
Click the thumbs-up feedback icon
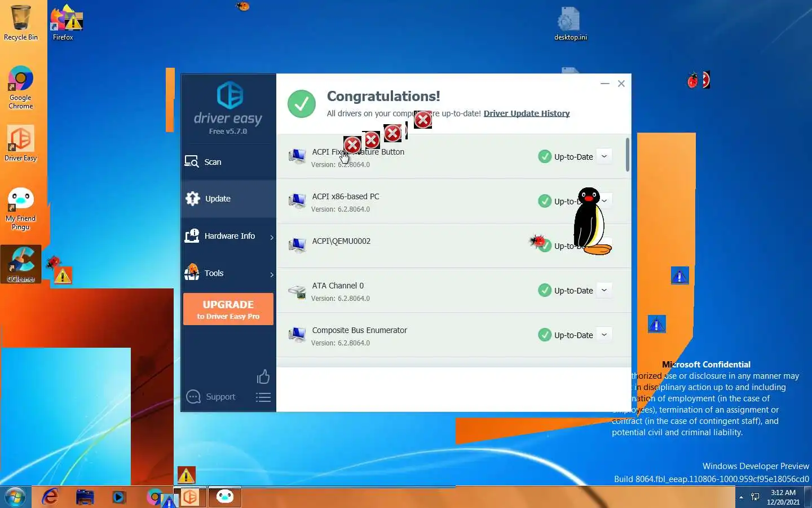[263, 376]
